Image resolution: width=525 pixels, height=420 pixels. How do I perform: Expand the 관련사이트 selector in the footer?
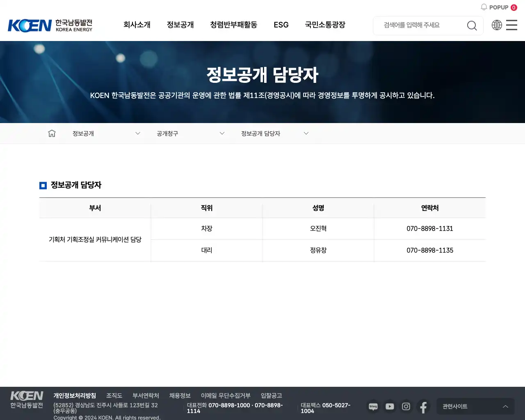pos(475,406)
